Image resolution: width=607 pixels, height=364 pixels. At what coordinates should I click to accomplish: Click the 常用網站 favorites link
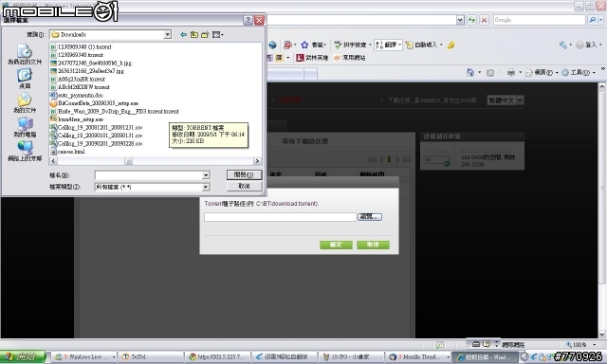pos(350,58)
